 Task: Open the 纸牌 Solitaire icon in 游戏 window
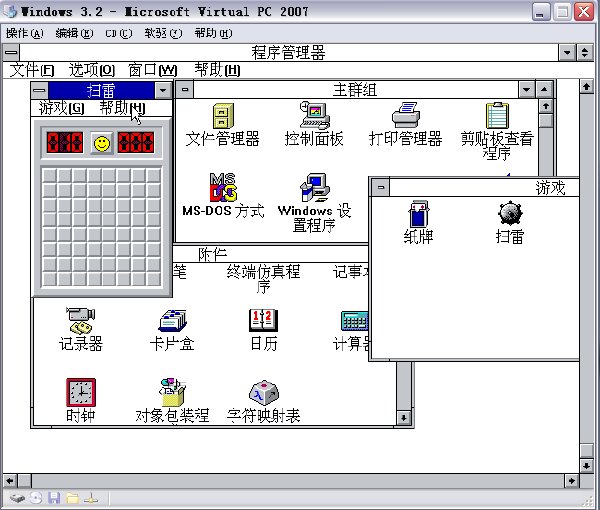[419, 214]
